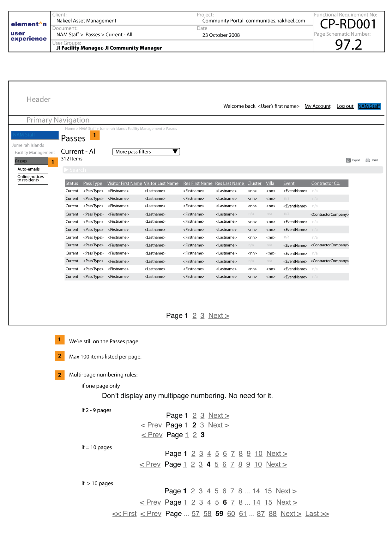Click the Primary Navigation bar
This screenshot has height=554, width=392.
(196, 120)
